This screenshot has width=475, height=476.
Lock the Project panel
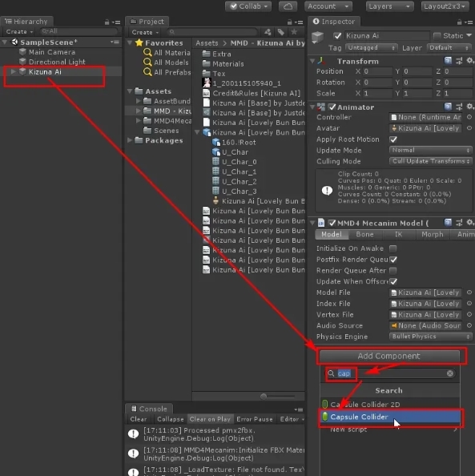[289, 22]
